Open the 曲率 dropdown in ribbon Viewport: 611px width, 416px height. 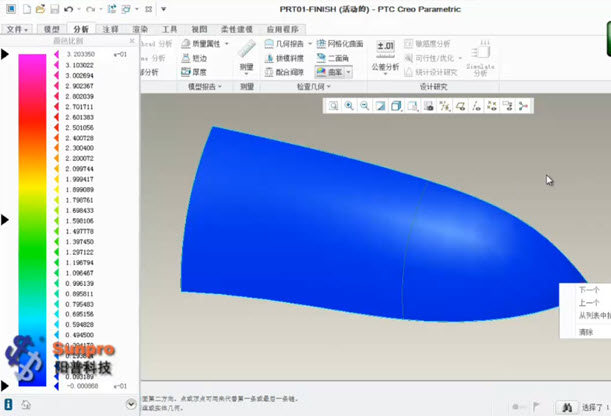pos(336,72)
